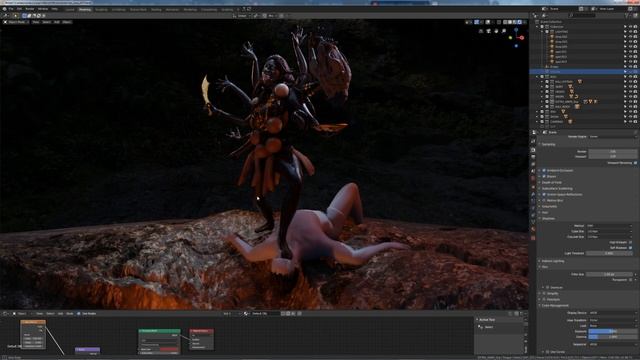Viewport: 640px width, 360px height.
Task: Switch to Layout workspace tab
Action: click(x=70, y=9)
